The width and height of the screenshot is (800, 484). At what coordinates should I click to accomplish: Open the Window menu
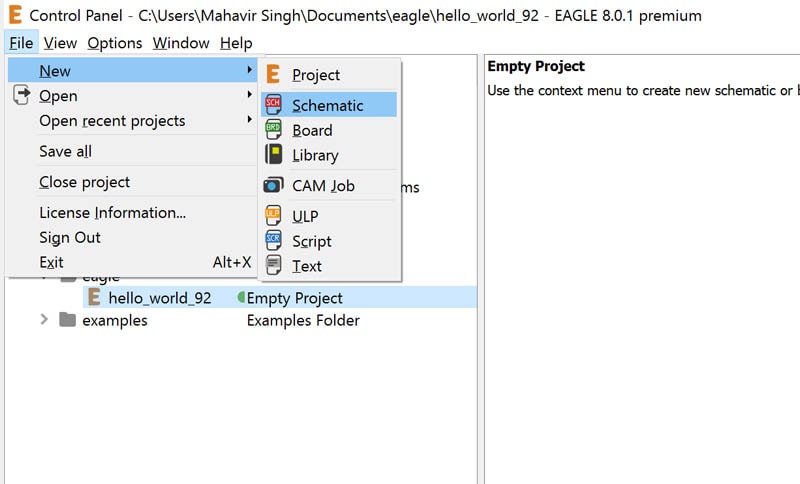pos(181,43)
